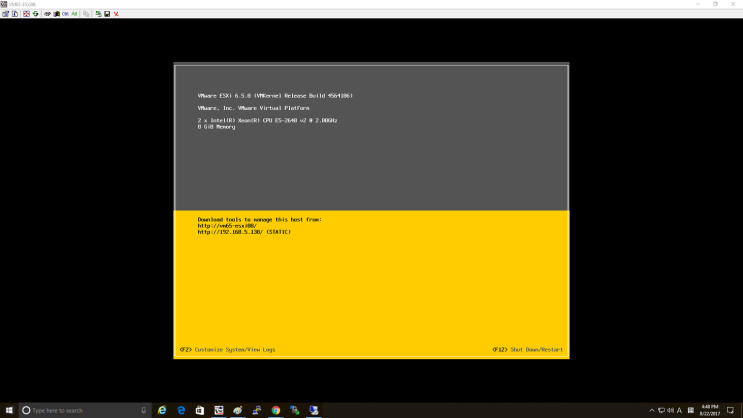
Task: Click the input language A tray icon
Action: 680,410
